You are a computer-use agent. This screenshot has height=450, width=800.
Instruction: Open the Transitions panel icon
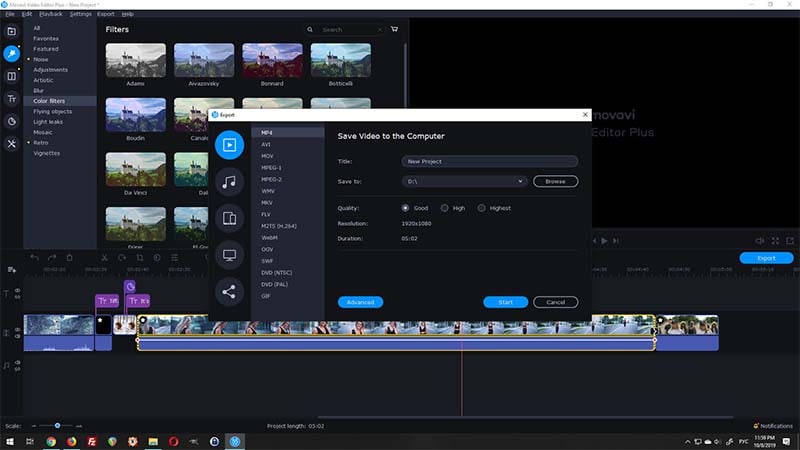pos(11,76)
